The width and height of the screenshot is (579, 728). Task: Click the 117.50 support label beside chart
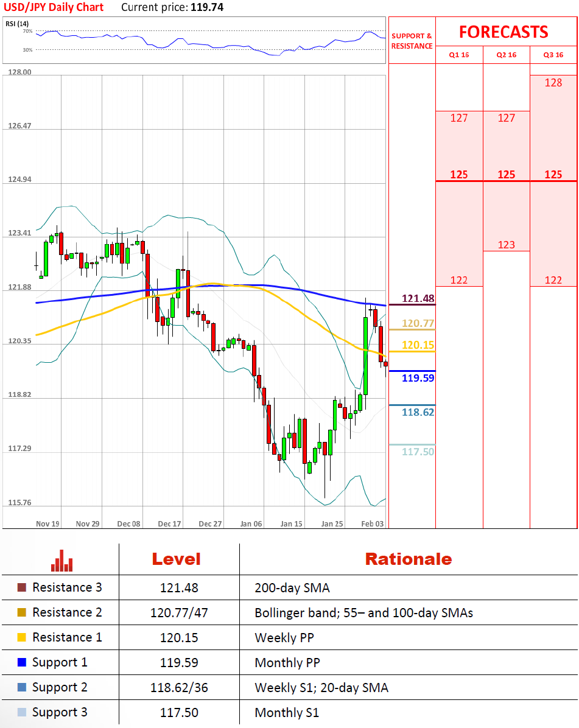pos(418,452)
